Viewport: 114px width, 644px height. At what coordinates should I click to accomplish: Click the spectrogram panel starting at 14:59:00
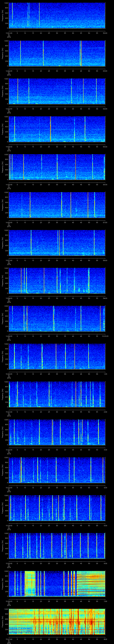coord(57,318)
